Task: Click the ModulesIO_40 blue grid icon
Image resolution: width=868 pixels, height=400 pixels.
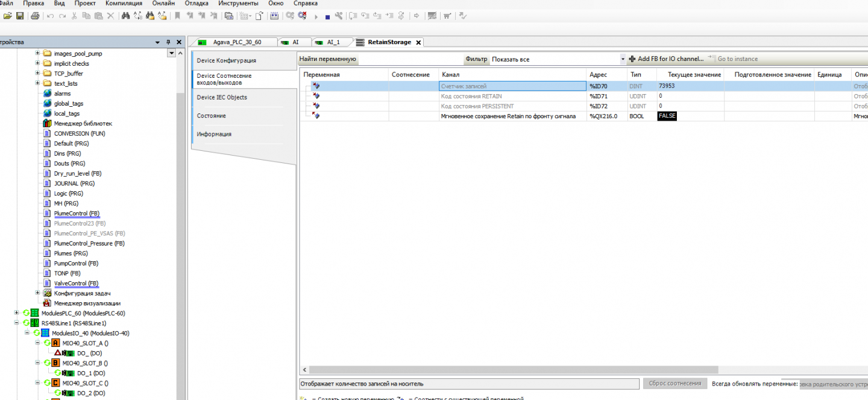Action: tap(45, 333)
